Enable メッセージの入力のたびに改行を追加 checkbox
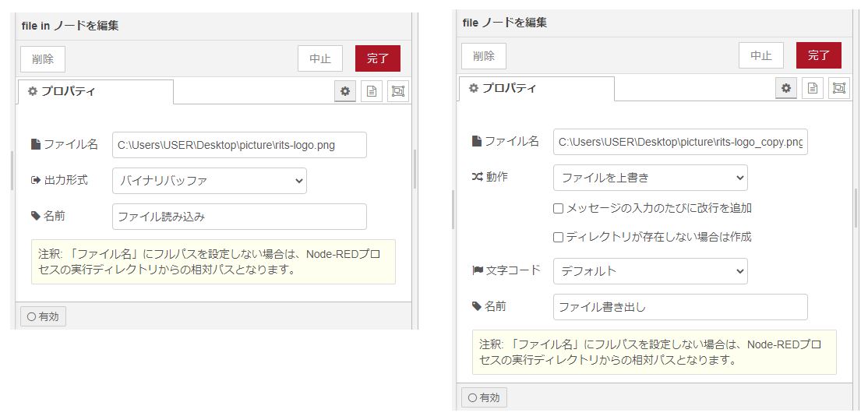868x420 pixels. [558, 209]
